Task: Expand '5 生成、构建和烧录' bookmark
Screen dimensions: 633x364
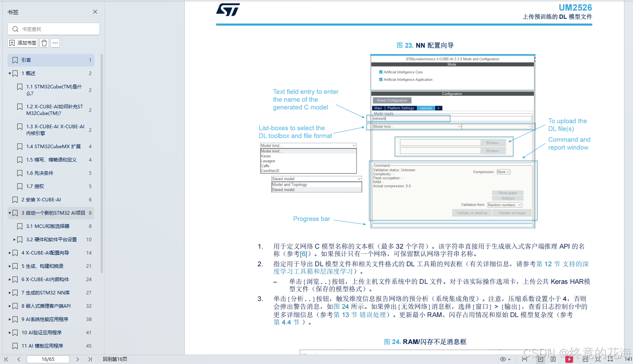Action: click(x=10, y=266)
